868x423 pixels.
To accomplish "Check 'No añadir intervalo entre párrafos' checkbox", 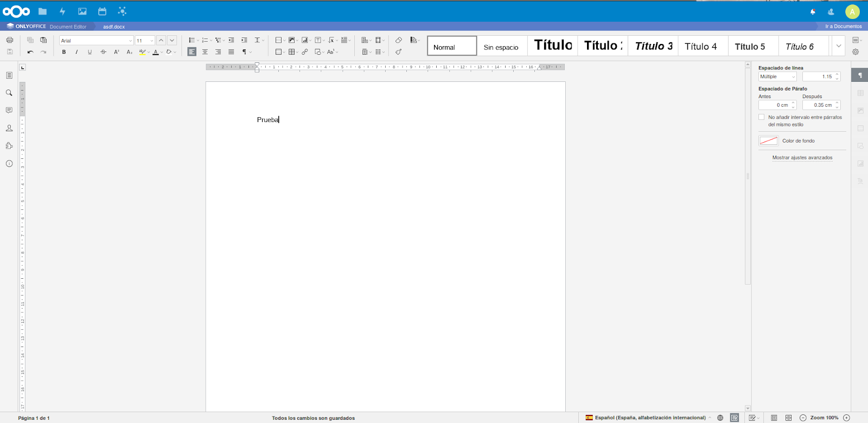I will tap(762, 117).
